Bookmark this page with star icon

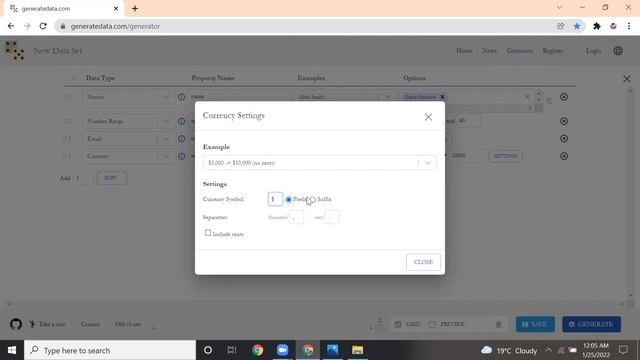[577, 26]
